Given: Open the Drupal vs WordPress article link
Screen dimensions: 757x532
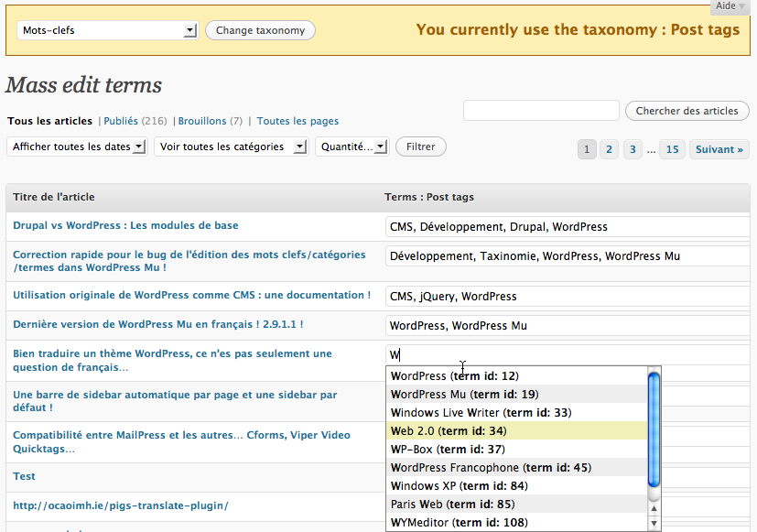Looking at the screenshot, I should (125, 225).
